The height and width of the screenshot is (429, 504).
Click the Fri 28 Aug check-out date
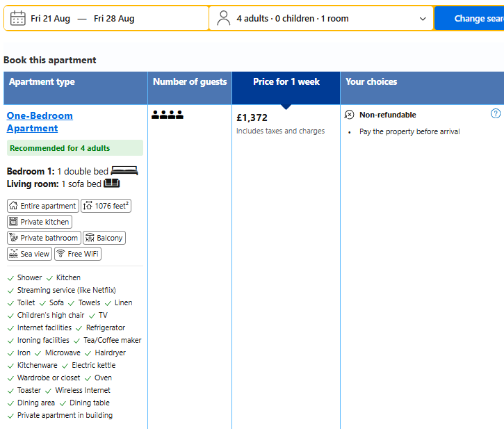point(114,19)
